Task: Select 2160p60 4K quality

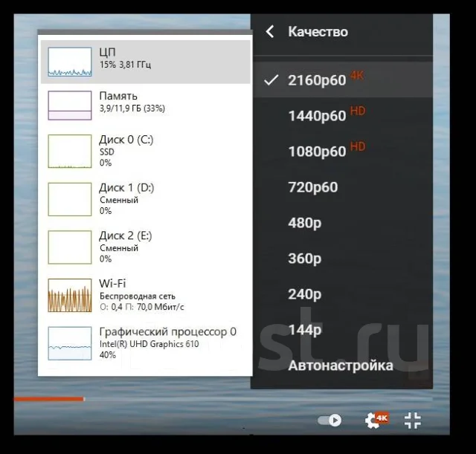Action: tap(343, 80)
